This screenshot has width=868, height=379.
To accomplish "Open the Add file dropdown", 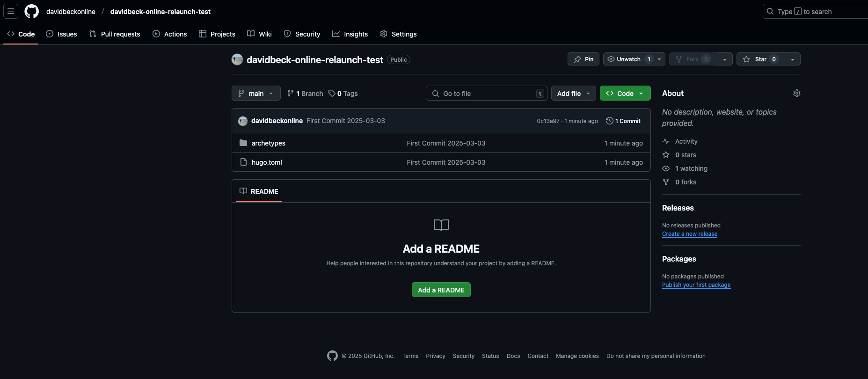I will point(574,93).
